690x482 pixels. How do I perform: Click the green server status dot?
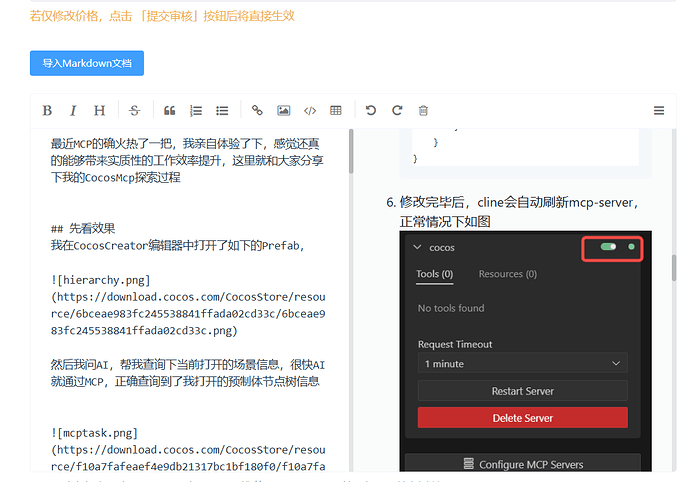point(631,247)
